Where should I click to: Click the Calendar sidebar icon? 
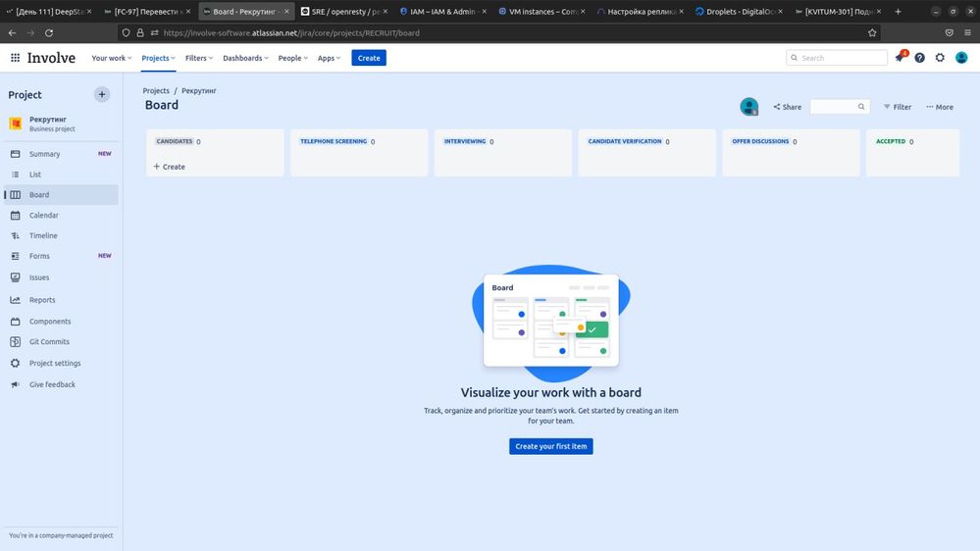[x=16, y=215]
